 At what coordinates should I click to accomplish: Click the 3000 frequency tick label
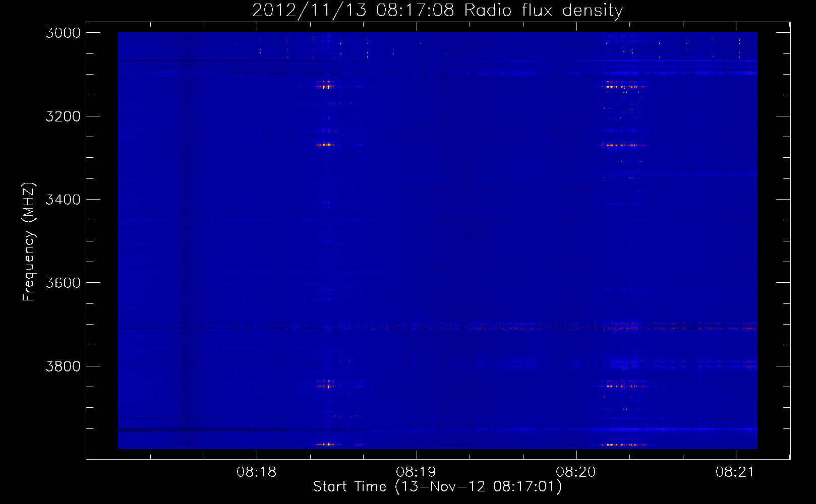[x=63, y=33]
